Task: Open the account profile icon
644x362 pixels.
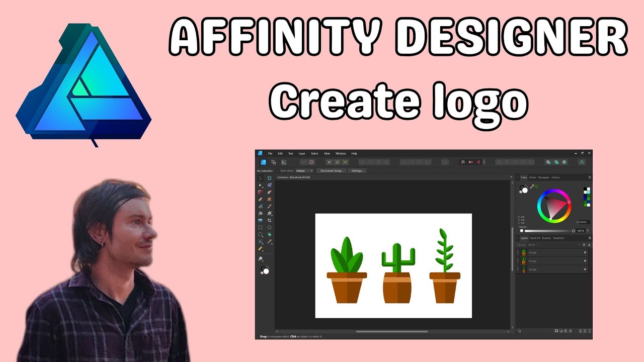Action: click(582, 162)
